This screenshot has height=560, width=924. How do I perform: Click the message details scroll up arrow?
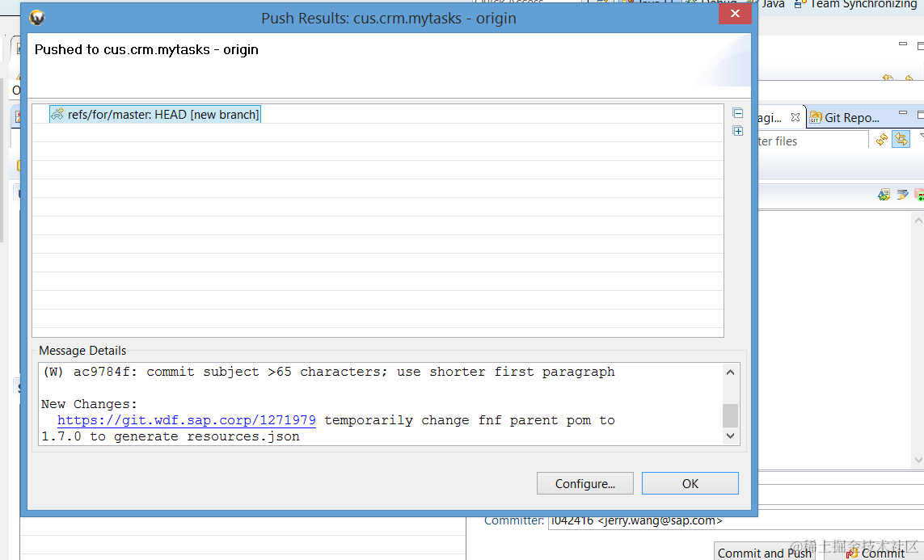coord(730,373)
